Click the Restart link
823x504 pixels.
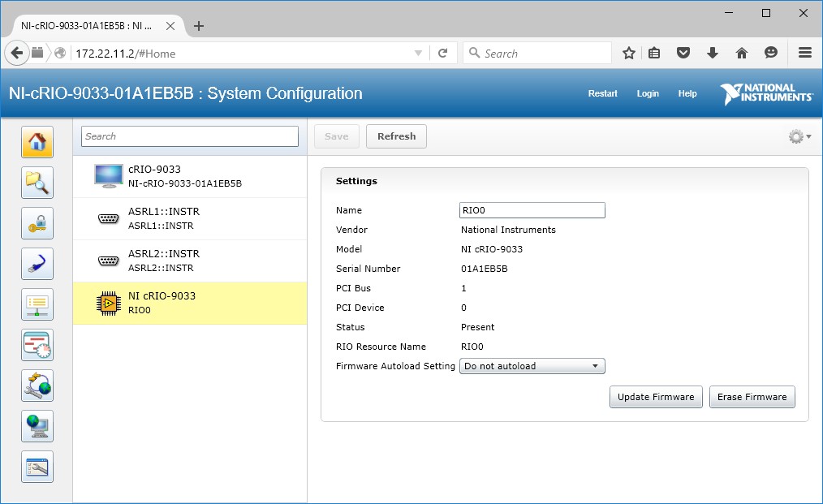(602, 93)
